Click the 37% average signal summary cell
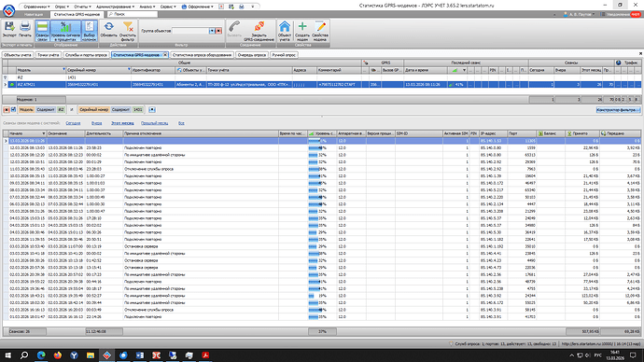The width and height of the screenshot is (644, 362). pyautogui.click(x=322, y=331)
